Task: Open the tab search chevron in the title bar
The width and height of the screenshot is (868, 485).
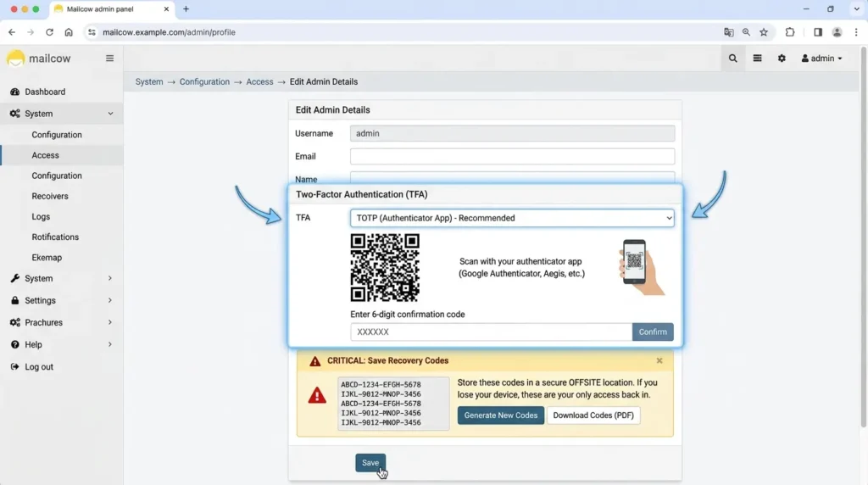Action: [856, 8]
